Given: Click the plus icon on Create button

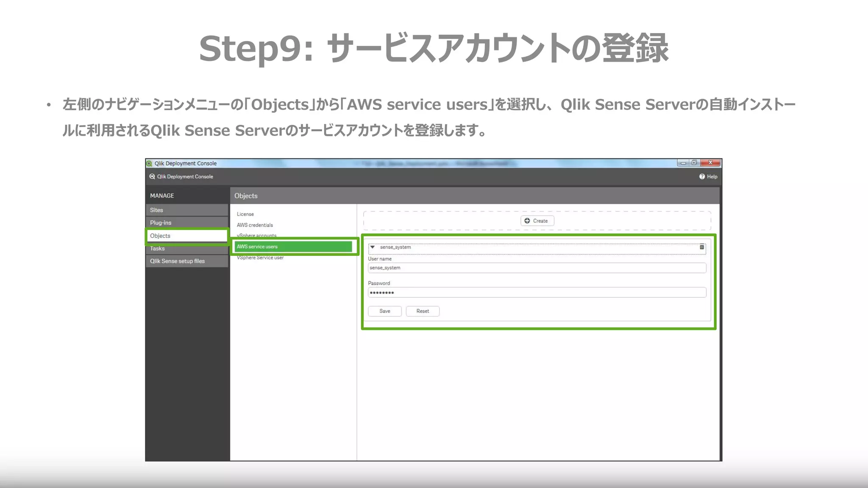Looking at the screenshot, I should click(x=527, y=221).
